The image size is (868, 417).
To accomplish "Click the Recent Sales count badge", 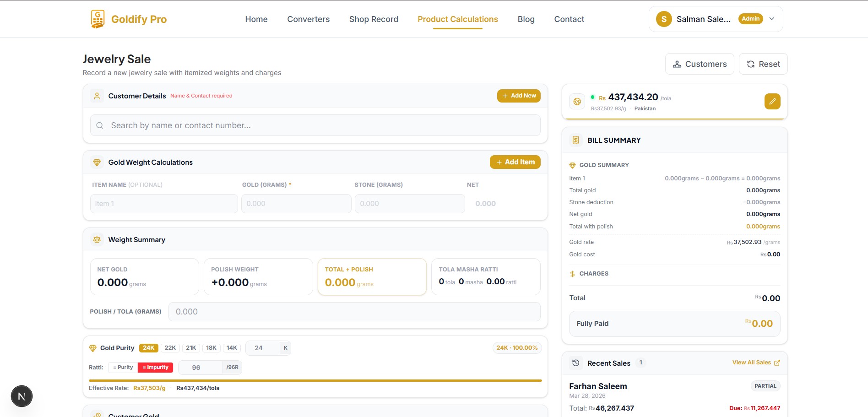I will [x=640, y=363].
